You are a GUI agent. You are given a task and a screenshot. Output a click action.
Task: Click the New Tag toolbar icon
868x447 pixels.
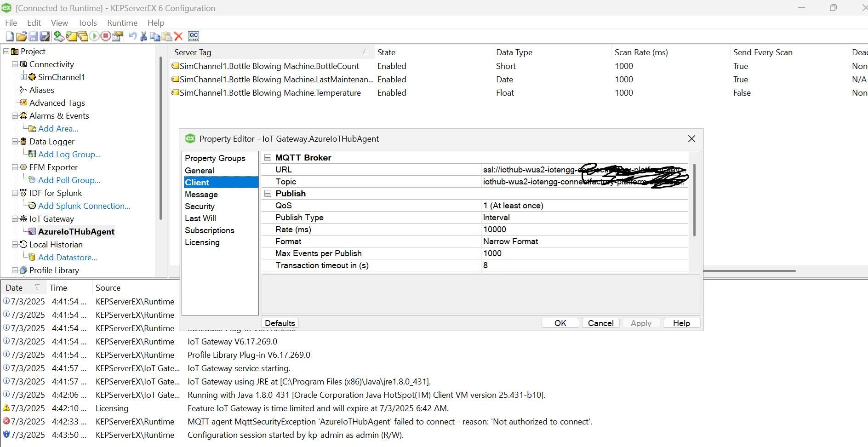(x=71, y=36)
